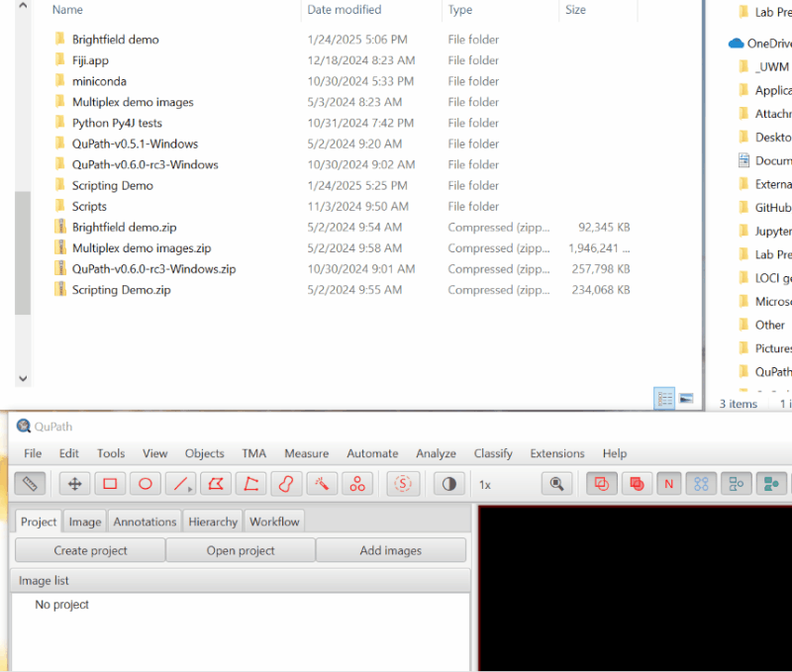Open the Line tool dropdown arrow
This screenshot has width=792, height=672.
[190, 489]
